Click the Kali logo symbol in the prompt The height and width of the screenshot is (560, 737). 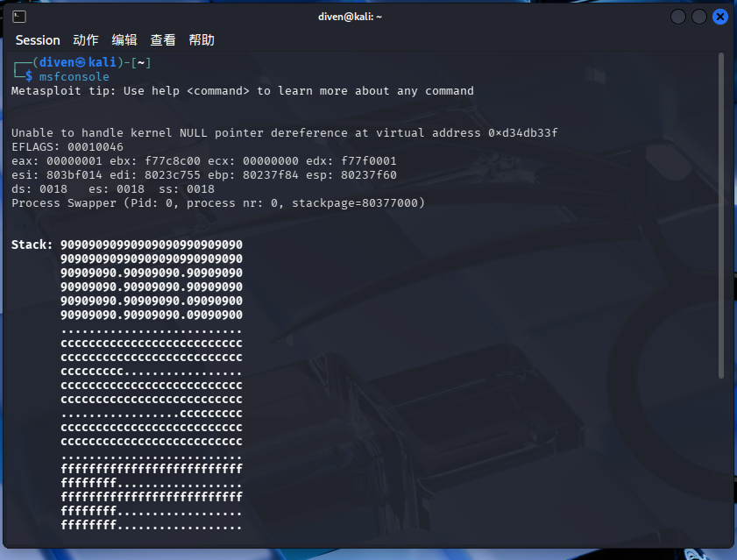click(80, 63)
